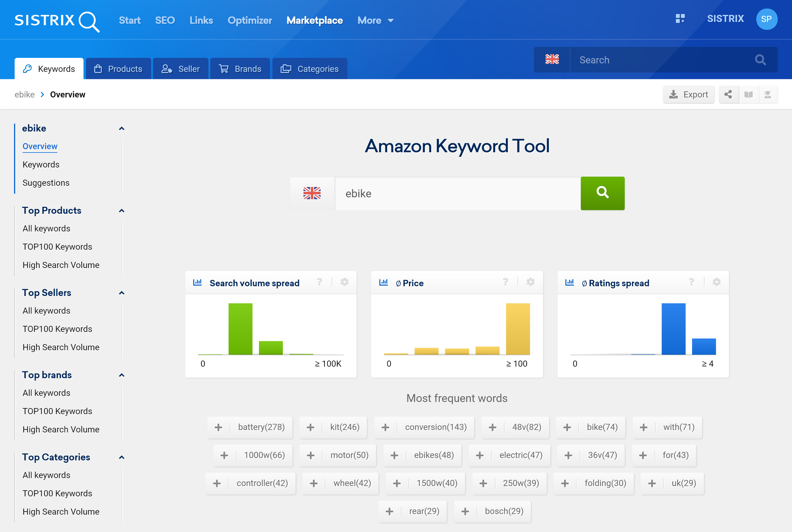
Task: Open the Marketplace menu item
Action: click(x=314, y=20)
